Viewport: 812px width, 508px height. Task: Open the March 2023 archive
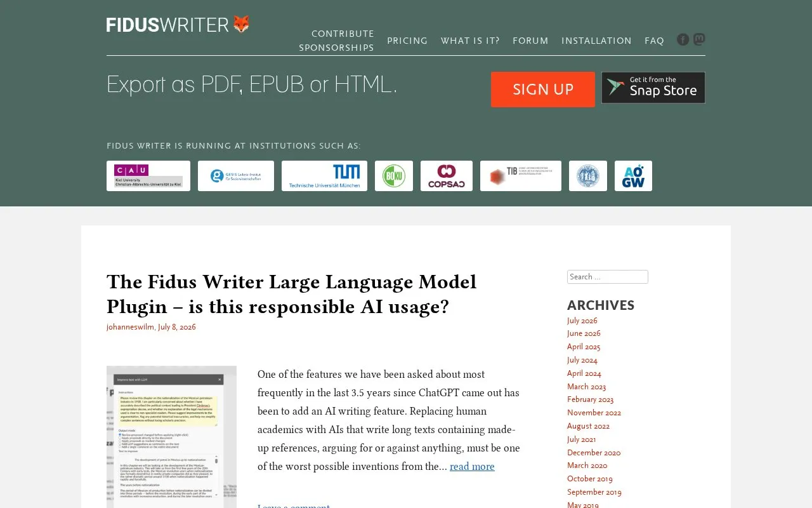[x=587, y=387]
